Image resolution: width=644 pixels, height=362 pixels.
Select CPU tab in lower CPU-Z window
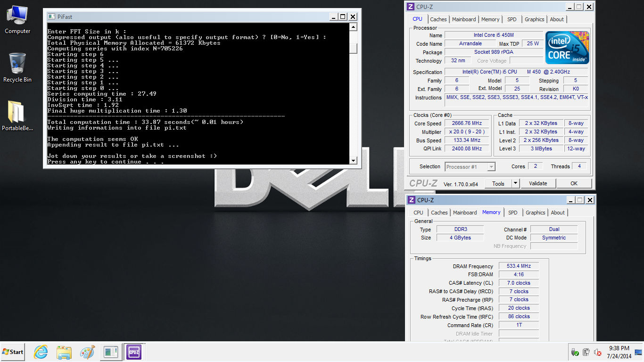pyautogui.click(x=419, y=213)
